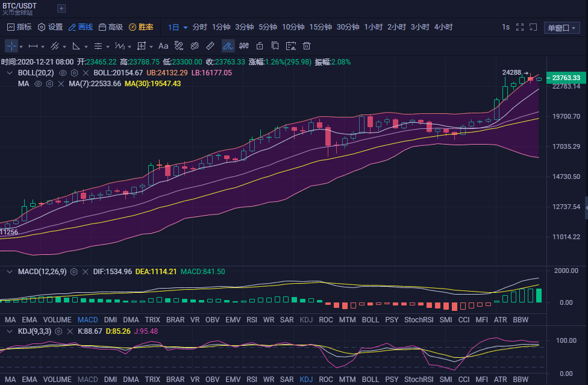Click the green 23763.33 price label
This screenshot has height=385, width=588.
(565, 78)
